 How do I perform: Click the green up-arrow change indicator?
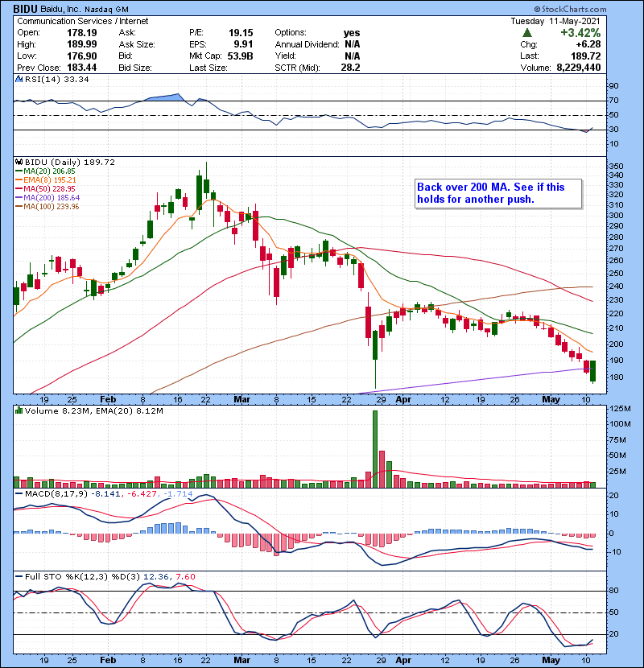tap(527, 33)
